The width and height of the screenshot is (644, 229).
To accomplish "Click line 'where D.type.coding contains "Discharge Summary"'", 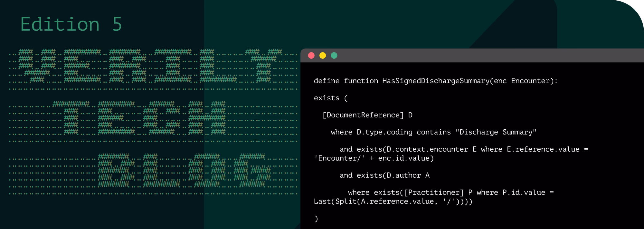I will (x=433, y=132).
